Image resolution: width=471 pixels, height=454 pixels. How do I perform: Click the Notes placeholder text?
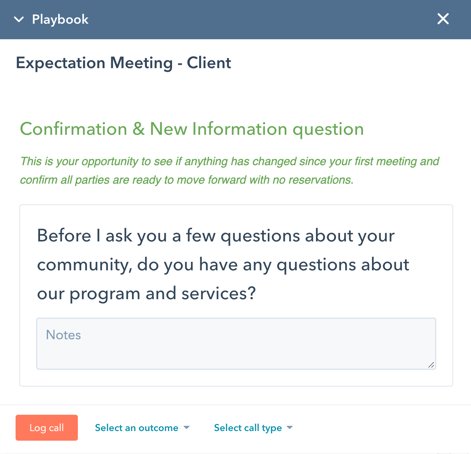pyautogui.click(x=63, y=335)
